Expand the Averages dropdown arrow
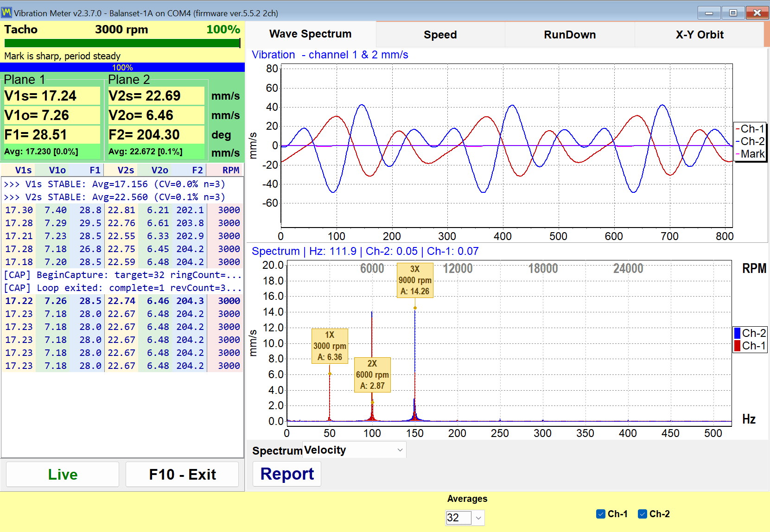The height and width of the screenshot is (532, 770). click(x=478, y=518)
